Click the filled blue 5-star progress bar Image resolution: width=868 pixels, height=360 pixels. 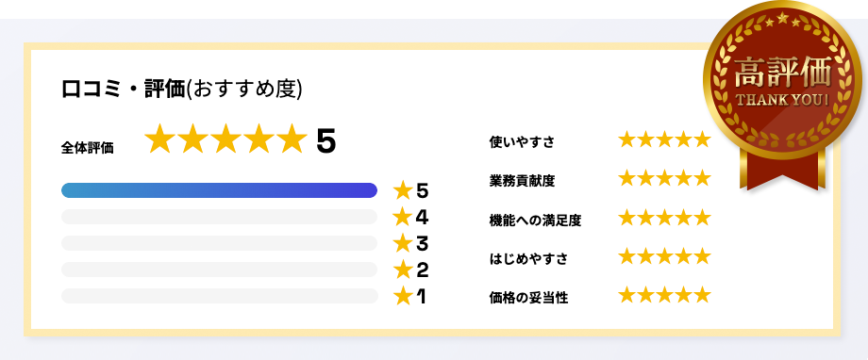(219, 190)
